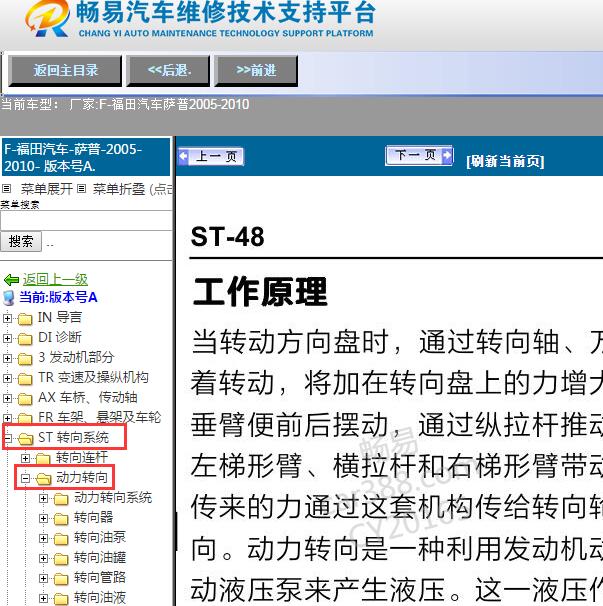This screenshot has height=606, width=603.
Task: Expand the 转向管路 node
Action: [x=43, y=579]
